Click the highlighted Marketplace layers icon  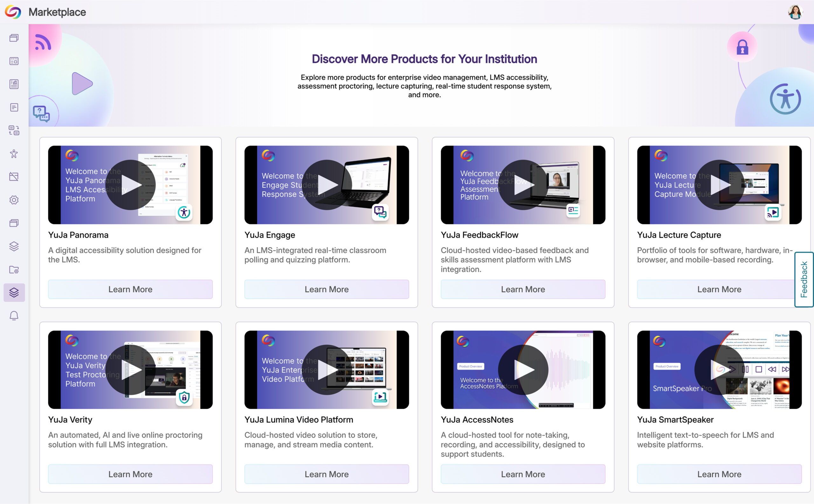[14, 293]
